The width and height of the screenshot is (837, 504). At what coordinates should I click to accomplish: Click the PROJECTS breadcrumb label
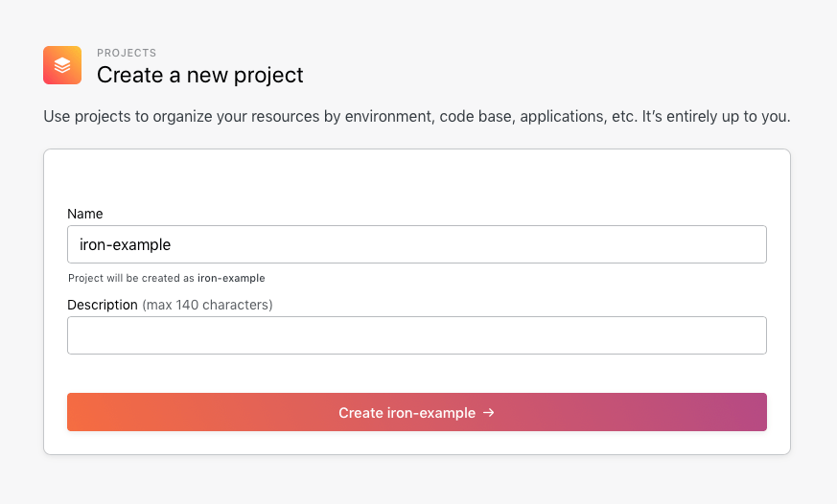pos(127,53)
